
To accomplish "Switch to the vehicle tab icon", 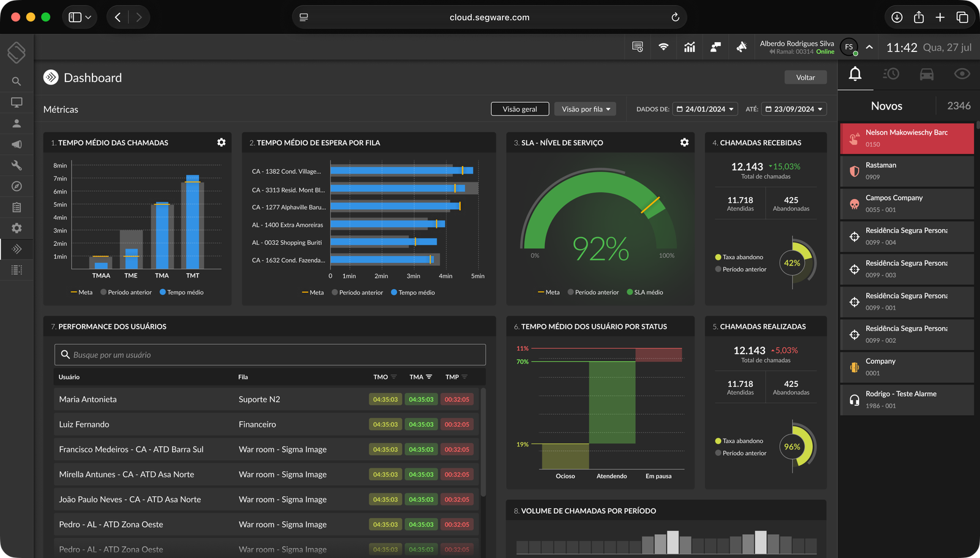I will pyautogui.click(x=927, y=74).
